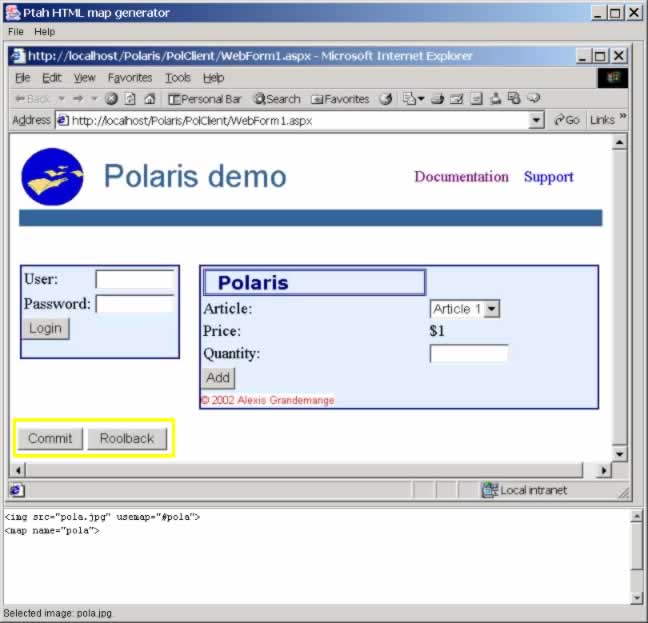Click the Quantity input field
Viewport: 648px width, 623px height.
469,354
